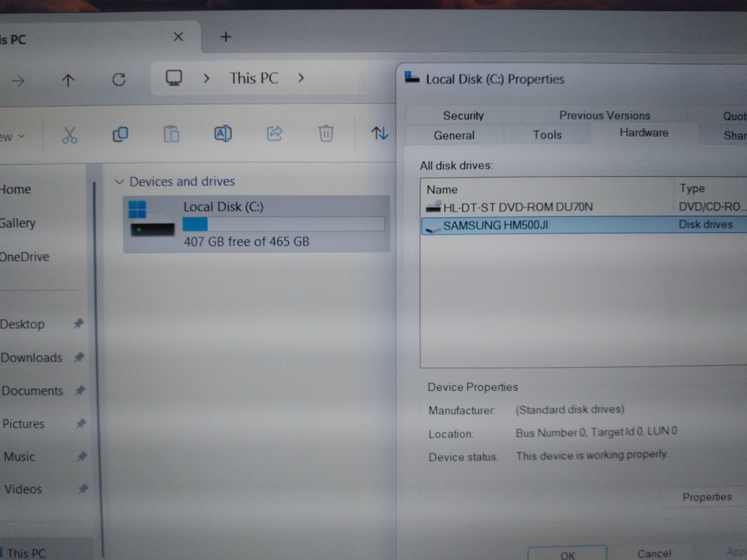Select HL-DT-ST DVD-ROM DU70N row
The image size is (747, 560).
tap(584, 207)
